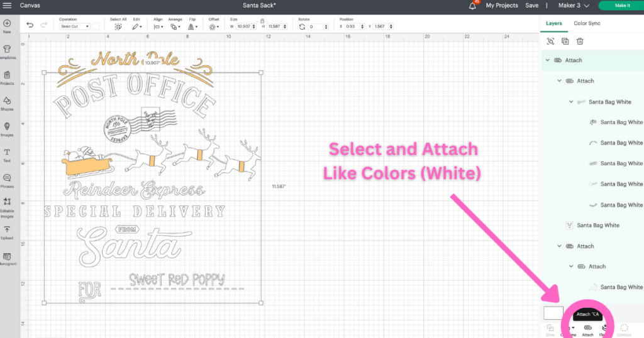The image size is (644, 338).
Task: Open the Arrange dropdown
Action: (175, 26)
